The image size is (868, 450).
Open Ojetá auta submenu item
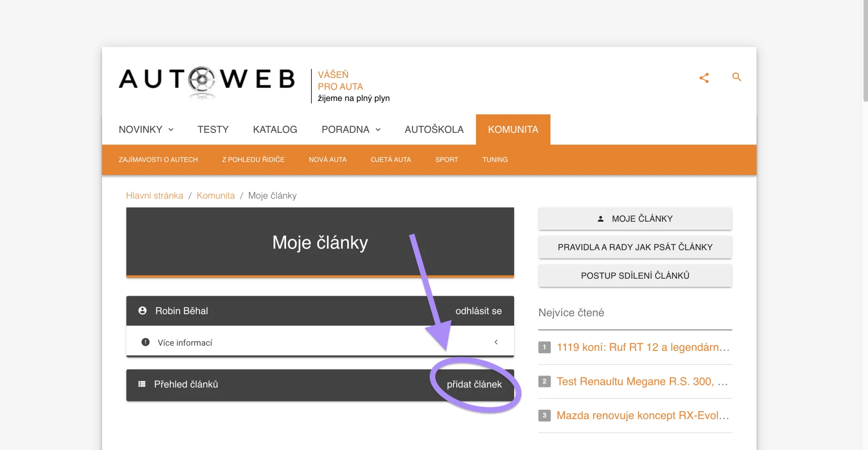click(390, 160)
